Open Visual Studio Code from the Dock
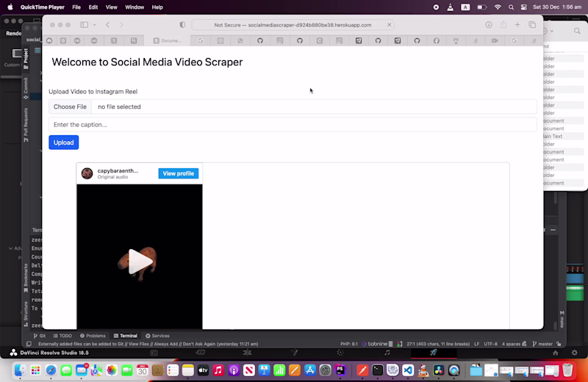 click(408, 370)
